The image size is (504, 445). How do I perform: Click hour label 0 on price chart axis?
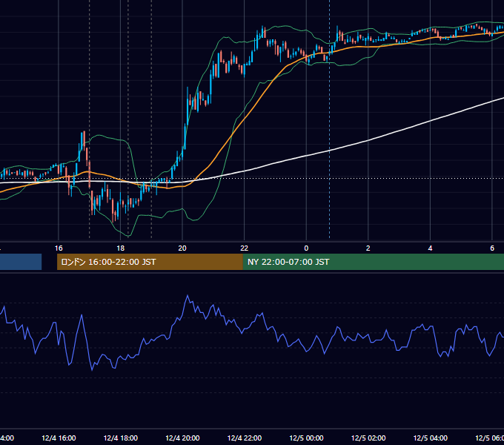point(306,248)
